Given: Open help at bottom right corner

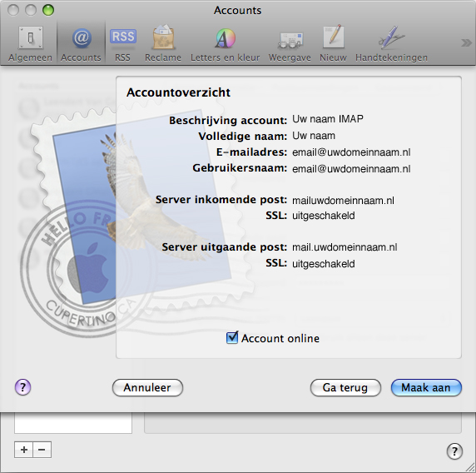Looking at the screenshot, I should pyautogui.click(x=454, y=451).
